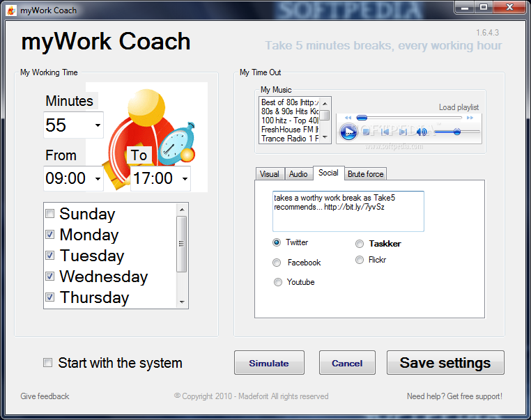Skip to the next track

[403, 132]
